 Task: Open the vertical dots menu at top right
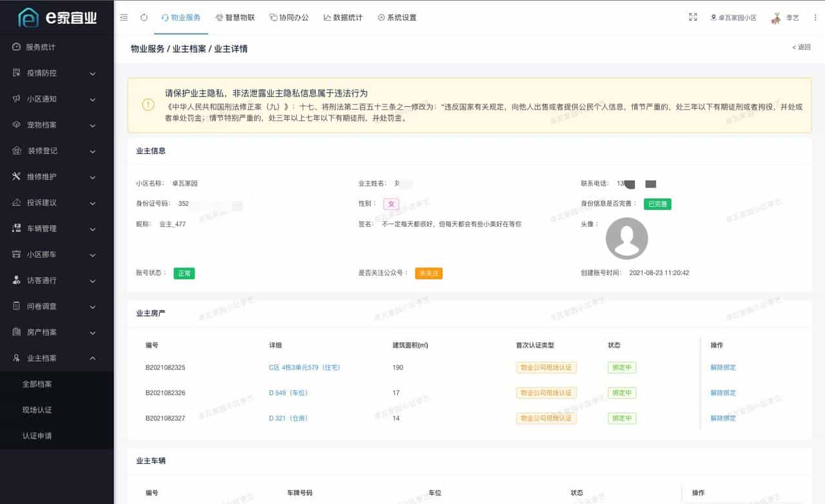(816, 17)
